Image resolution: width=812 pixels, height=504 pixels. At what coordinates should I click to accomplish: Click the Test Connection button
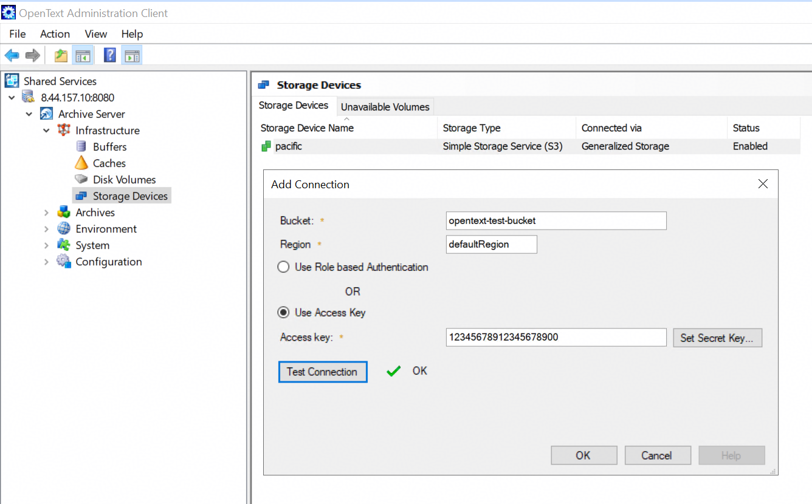[323, 372]
